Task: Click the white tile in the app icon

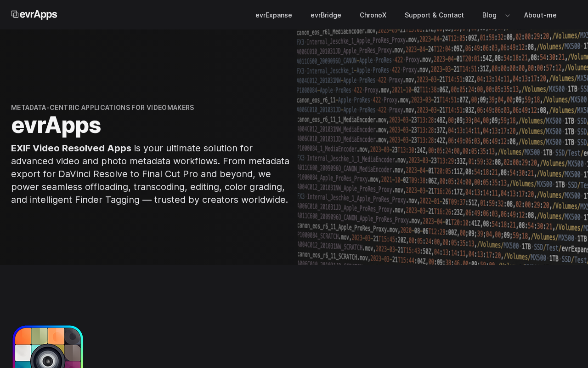Action: click(23, 353)
